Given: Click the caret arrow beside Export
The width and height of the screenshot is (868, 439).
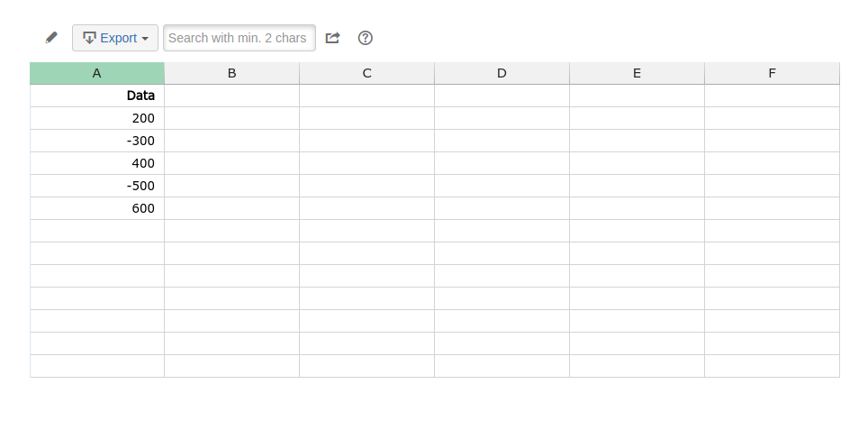Looking at the screenshot, I should 145,39.
